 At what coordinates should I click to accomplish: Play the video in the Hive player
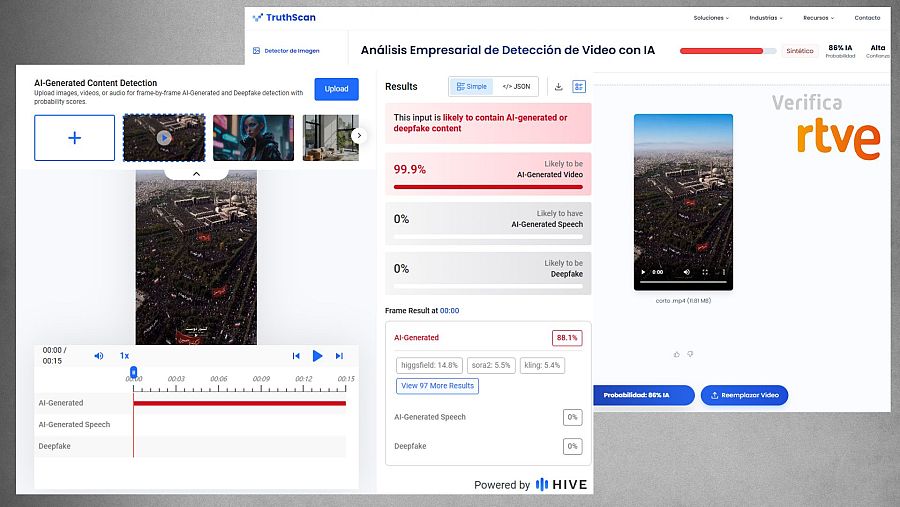click(317, 356)
